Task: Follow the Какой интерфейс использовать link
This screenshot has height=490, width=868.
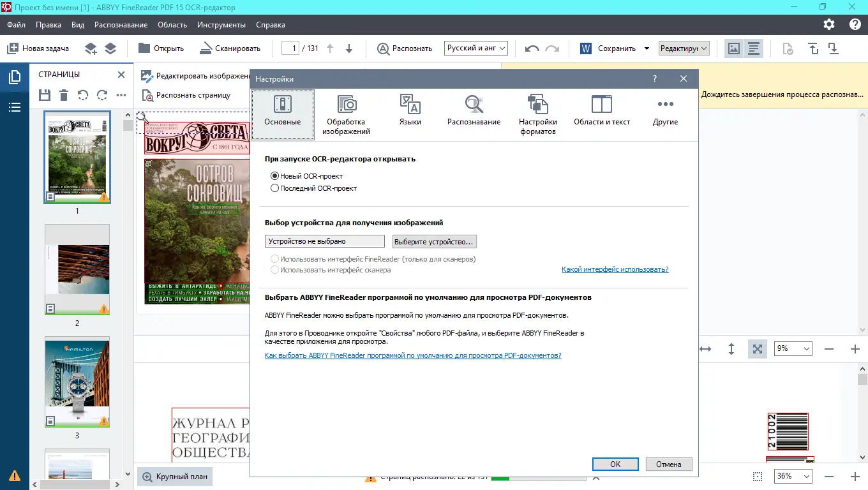Action: point(614,269)
